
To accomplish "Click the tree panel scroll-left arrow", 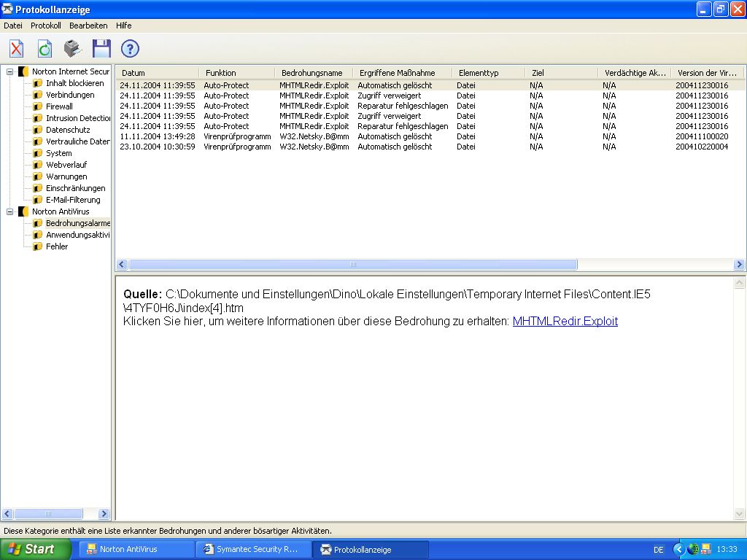I will [x=7, y=514].
